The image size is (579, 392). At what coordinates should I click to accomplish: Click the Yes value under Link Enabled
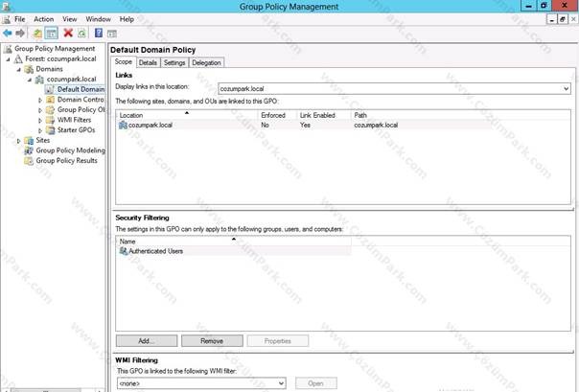[305, 126]
